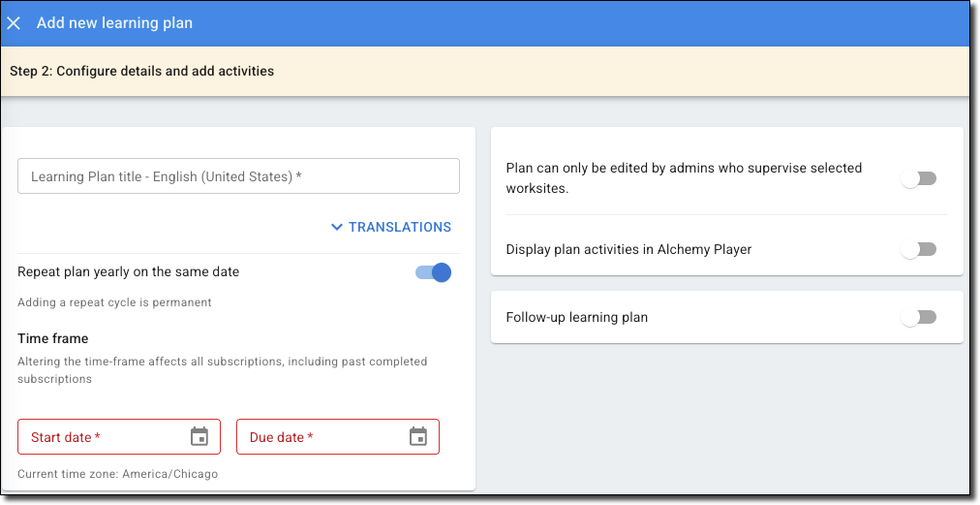980x505 pixels.
Task: Click the 'Display plan activities in Alchemy Player' label
Action: point(628,249)
